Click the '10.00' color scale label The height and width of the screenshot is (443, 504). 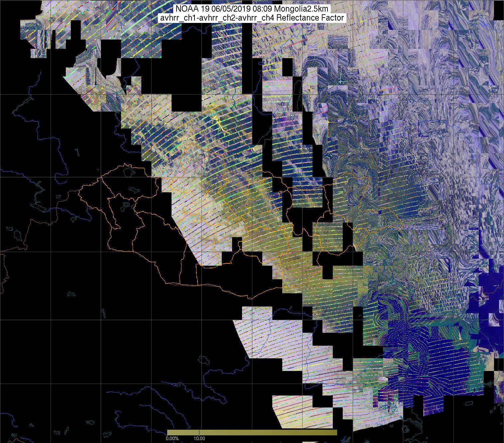pos(199,438)
